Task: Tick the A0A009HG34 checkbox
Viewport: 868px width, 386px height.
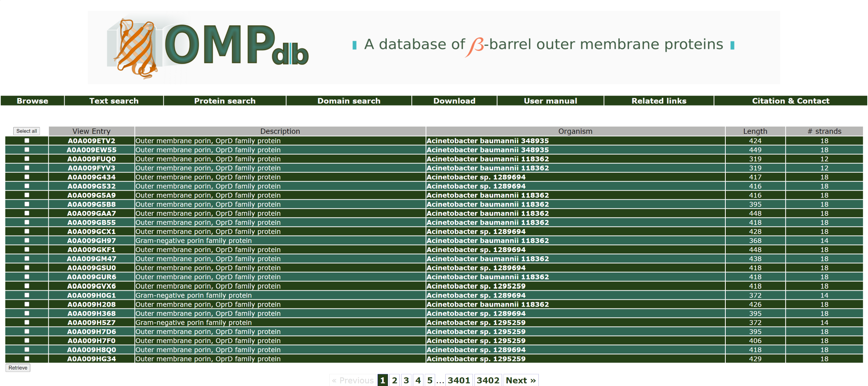Action: [27, 359]
